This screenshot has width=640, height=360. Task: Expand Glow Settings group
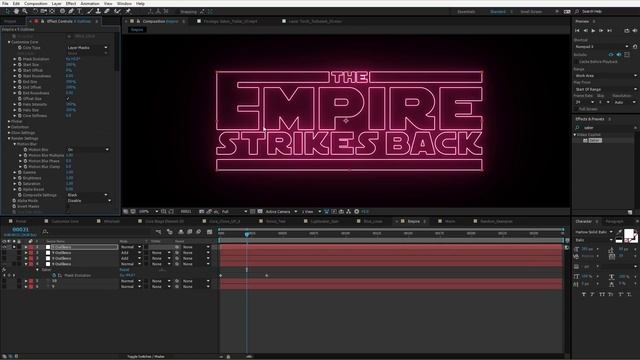tap(9, 133)
